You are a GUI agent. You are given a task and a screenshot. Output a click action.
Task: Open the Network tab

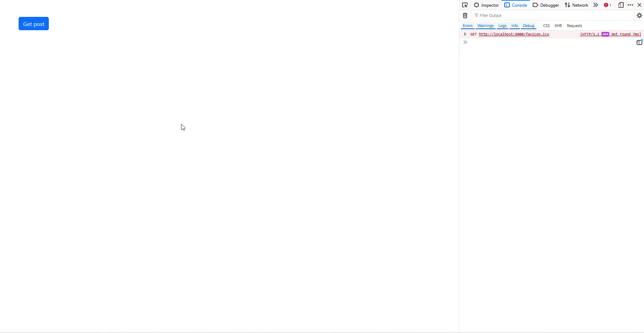[576, 5]
